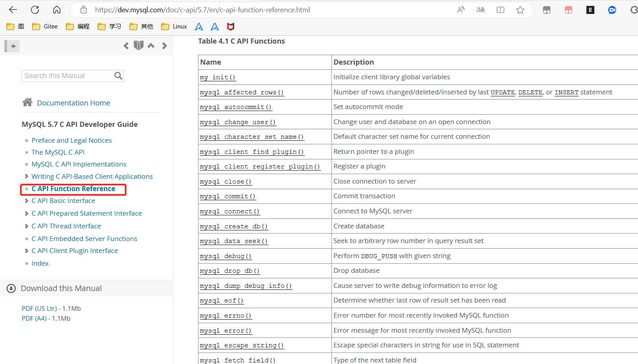Open the gray extension icon in toolbar
This screenshot has width=638, height=364.
pos(547,10)
